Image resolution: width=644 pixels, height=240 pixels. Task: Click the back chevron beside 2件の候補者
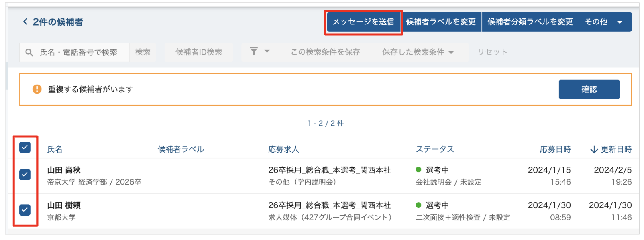25,22
